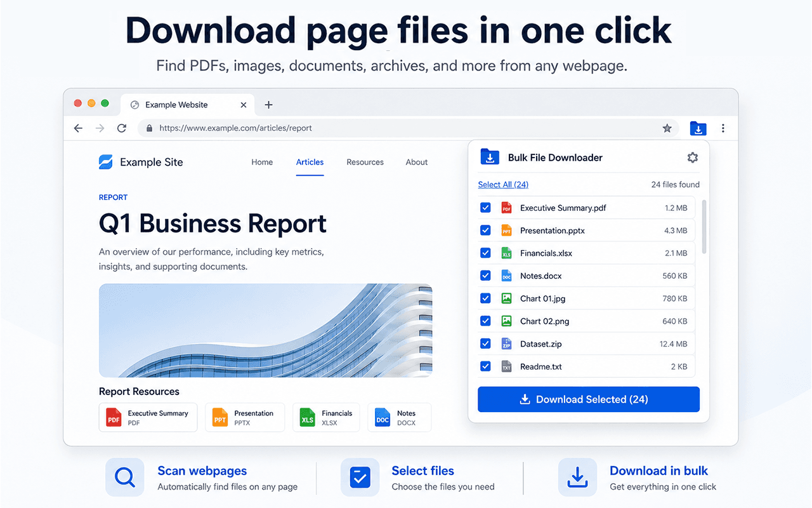The image size is (812, 508).
Task: Deselect Chart 01.jpg checkbox
Action: click(485, 298)
